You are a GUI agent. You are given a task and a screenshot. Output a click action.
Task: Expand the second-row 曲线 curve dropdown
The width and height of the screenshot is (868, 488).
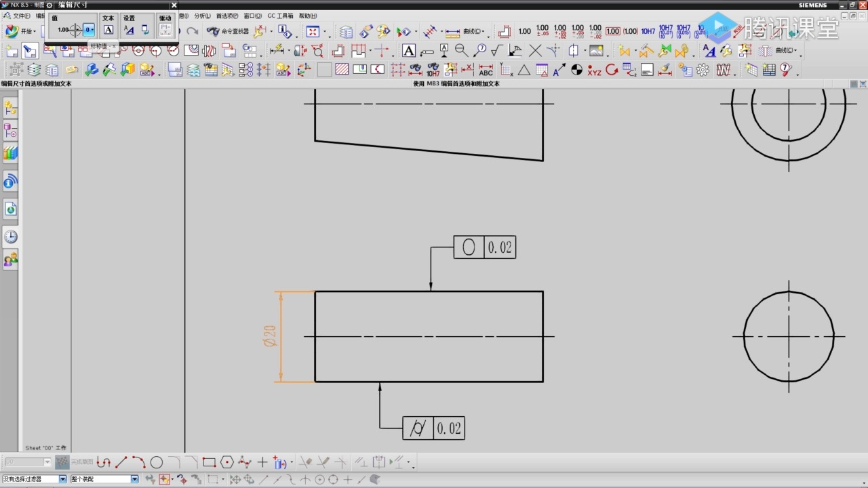coord(787,51)
